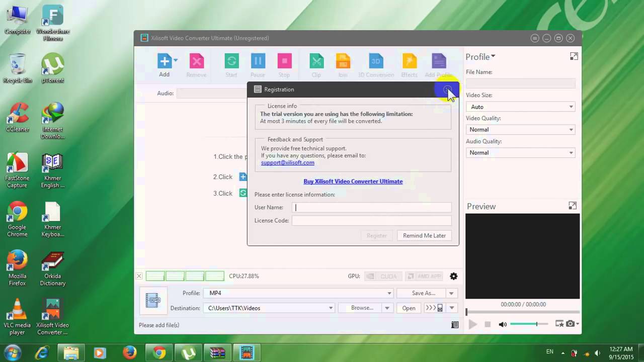The height and width of the screenshot is (362, 644).
Task: Select the Join tool icon
Action: (x=343, y=61)
